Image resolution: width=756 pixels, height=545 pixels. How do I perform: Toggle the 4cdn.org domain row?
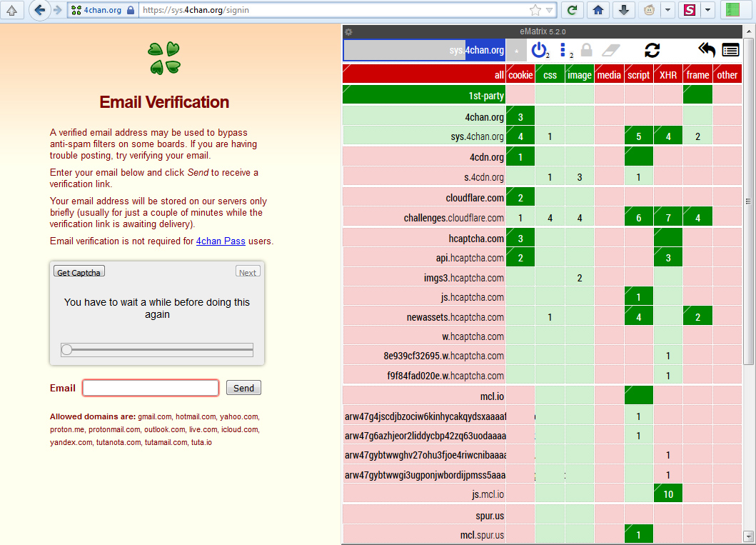pyautogui.click(x=424, y=156)
